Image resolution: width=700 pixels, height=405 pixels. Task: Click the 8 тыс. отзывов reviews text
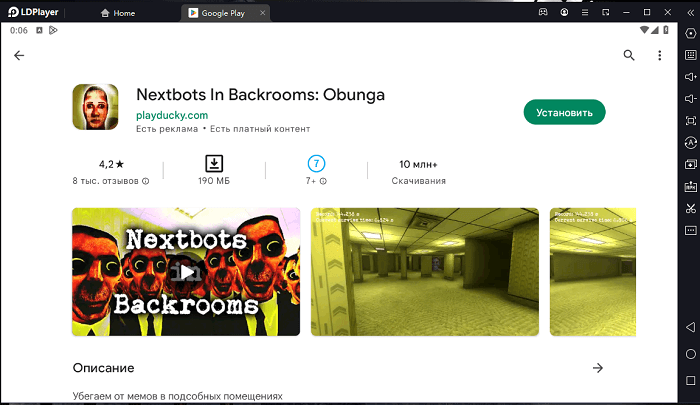pos(105,181)
